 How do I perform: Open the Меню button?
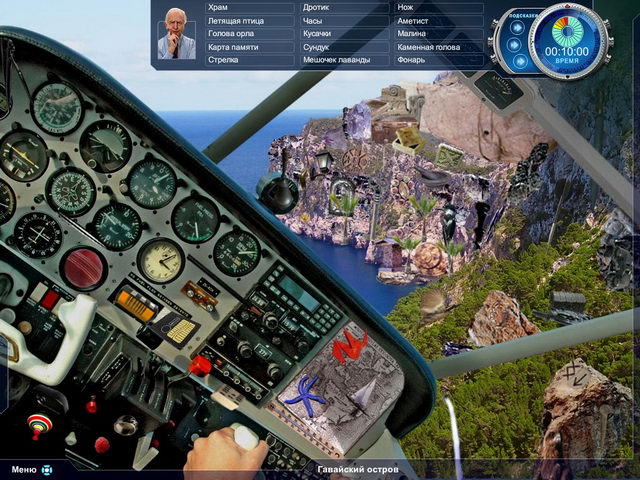click(x=24, y=469)
